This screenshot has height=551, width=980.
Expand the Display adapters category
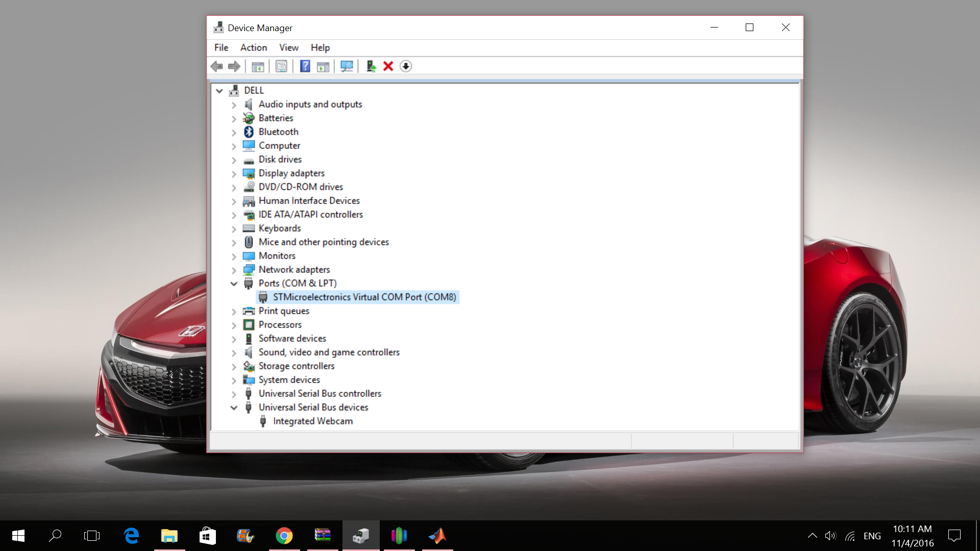coord(234,173)
